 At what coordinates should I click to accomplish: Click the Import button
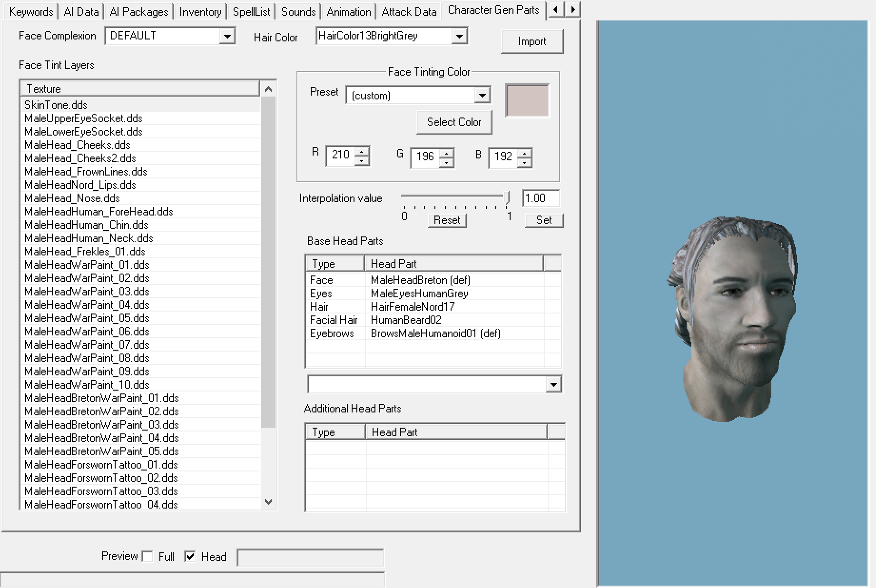(532, 41)
